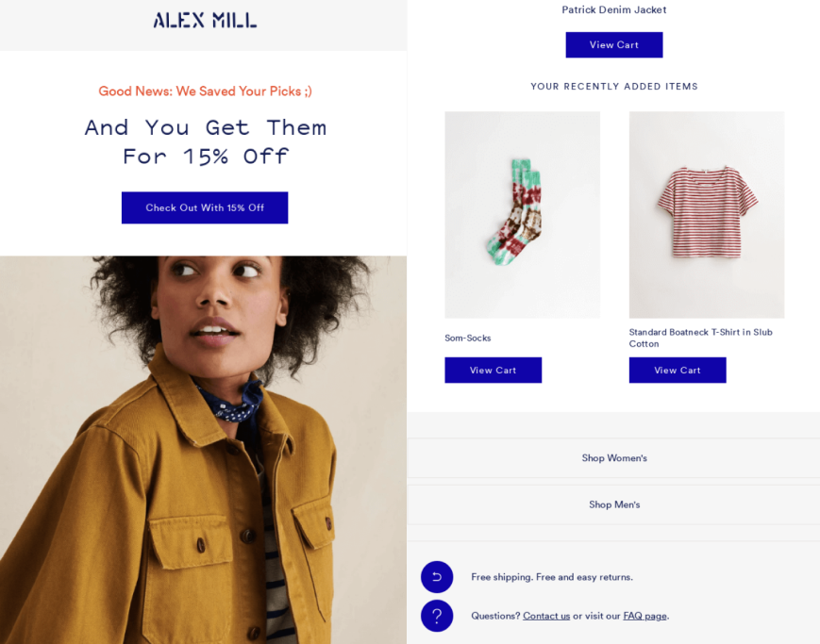Click View Cart under Patrick Denim Jacket

(x=613, y=44)
